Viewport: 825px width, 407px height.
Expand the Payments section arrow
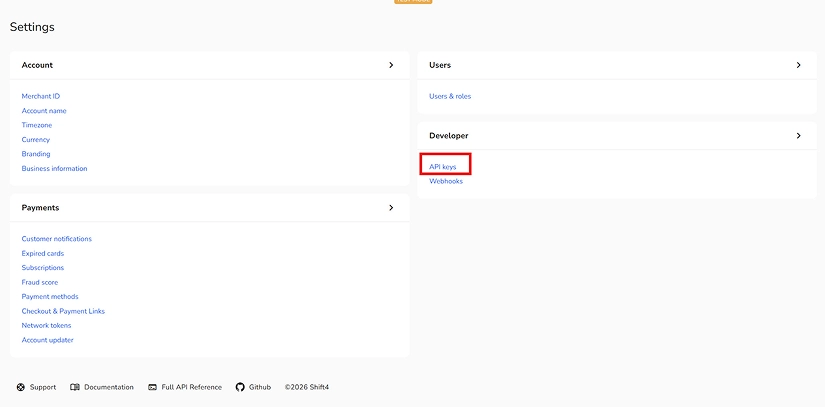point(391,208)
